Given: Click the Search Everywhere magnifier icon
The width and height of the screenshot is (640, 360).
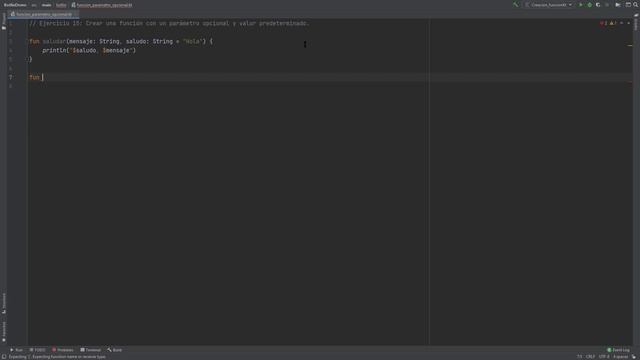Looking at the screenshot, I should tap(636, 5).
